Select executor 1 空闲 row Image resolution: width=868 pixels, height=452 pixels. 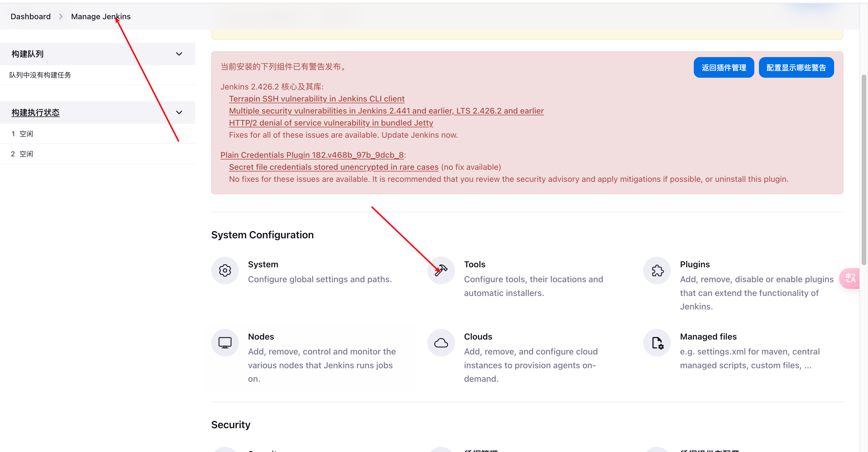tap(98, 134)
